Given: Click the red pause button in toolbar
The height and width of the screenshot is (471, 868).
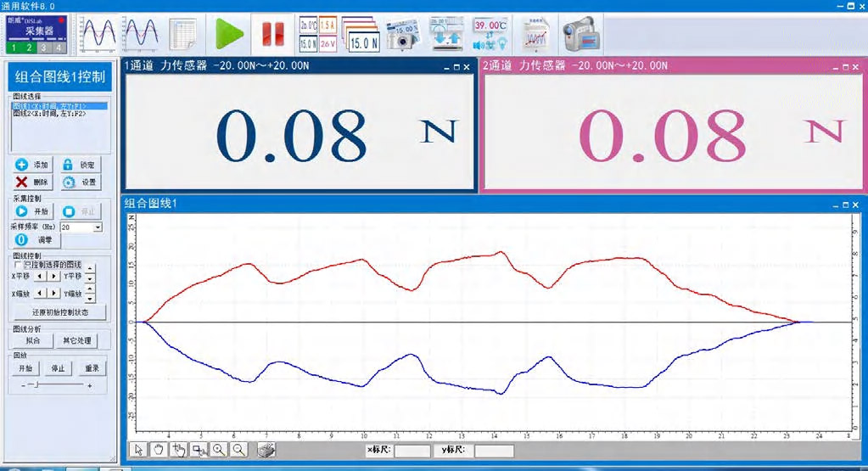Looking at the screenshot, I should [272, 34].
